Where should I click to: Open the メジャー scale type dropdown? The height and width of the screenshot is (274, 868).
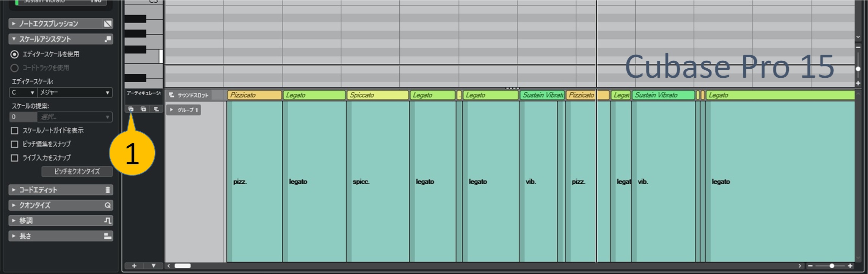tap(75, 93)
